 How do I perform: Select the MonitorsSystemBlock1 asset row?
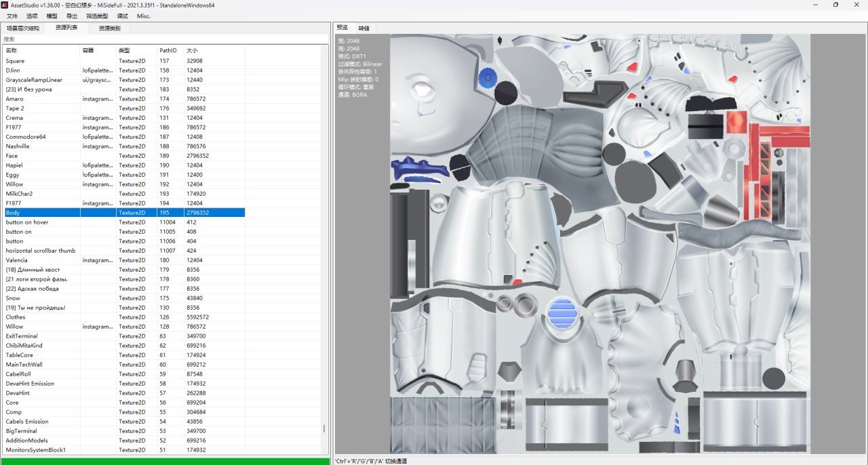tap(124, 450)
